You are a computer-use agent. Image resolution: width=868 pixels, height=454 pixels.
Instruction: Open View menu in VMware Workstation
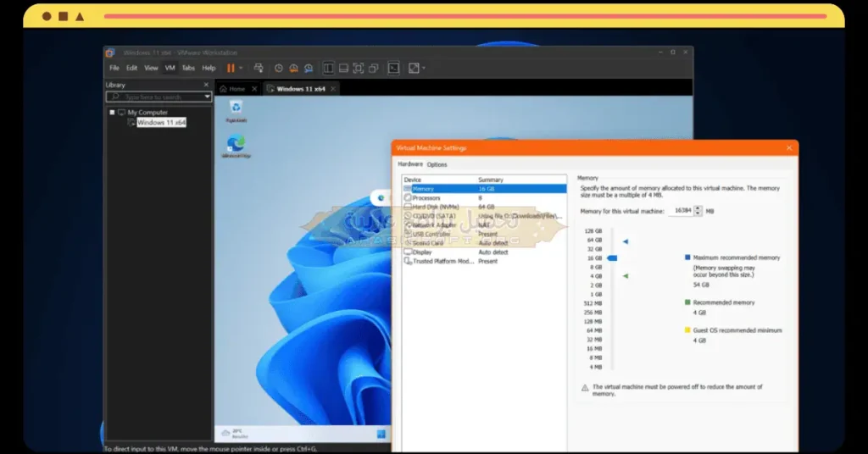tap(151, 68)
